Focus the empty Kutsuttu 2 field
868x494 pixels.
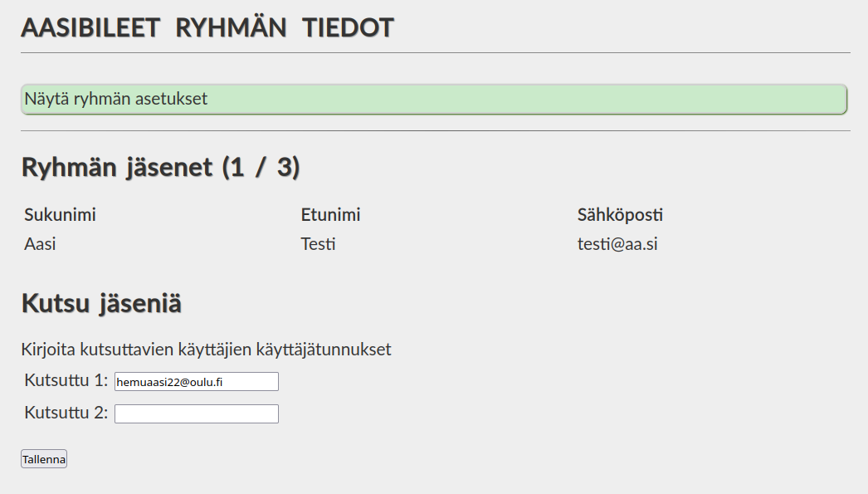tap(197, 413)
